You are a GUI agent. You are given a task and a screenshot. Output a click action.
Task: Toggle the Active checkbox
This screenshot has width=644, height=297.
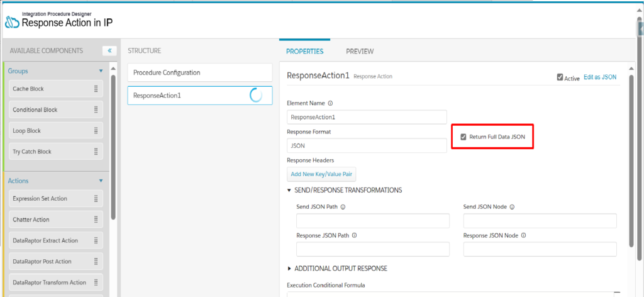pos(560,77)
